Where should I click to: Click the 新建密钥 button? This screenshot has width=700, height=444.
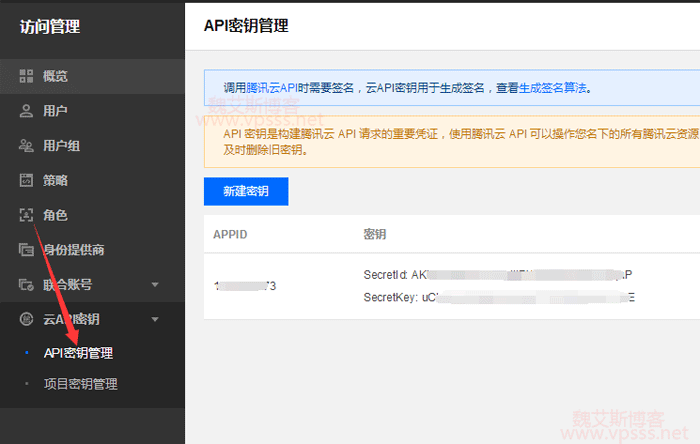coord(245,191)
